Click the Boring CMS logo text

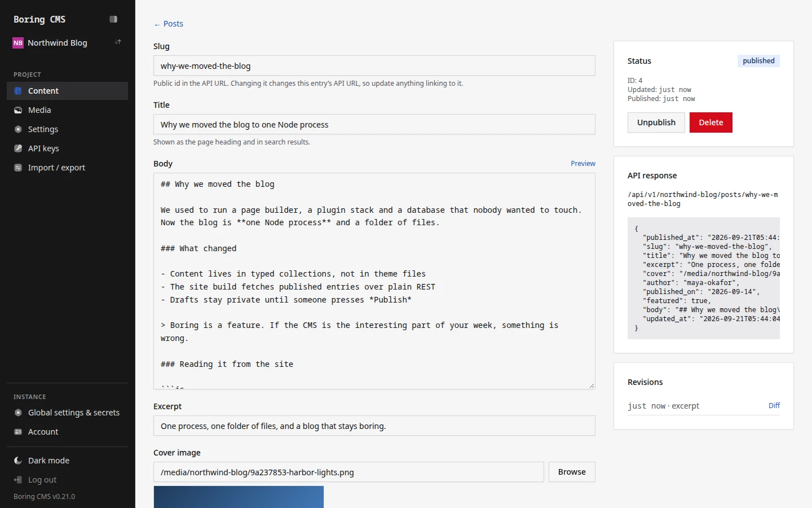[x=39, y=19]
